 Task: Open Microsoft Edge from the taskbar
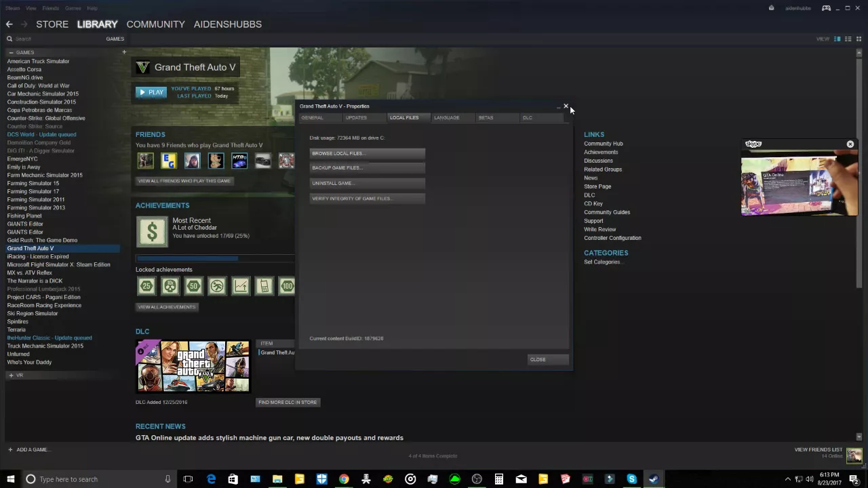click(211, 479)
